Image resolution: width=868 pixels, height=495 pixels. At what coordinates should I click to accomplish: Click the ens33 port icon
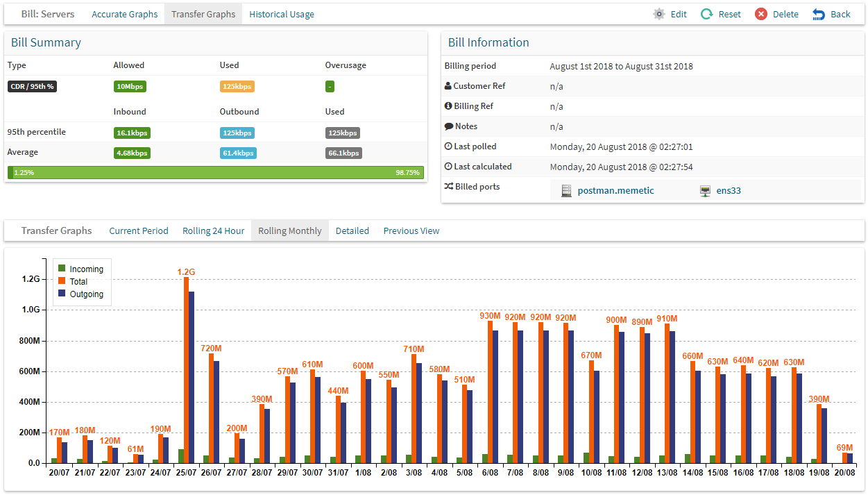[706, 190]
